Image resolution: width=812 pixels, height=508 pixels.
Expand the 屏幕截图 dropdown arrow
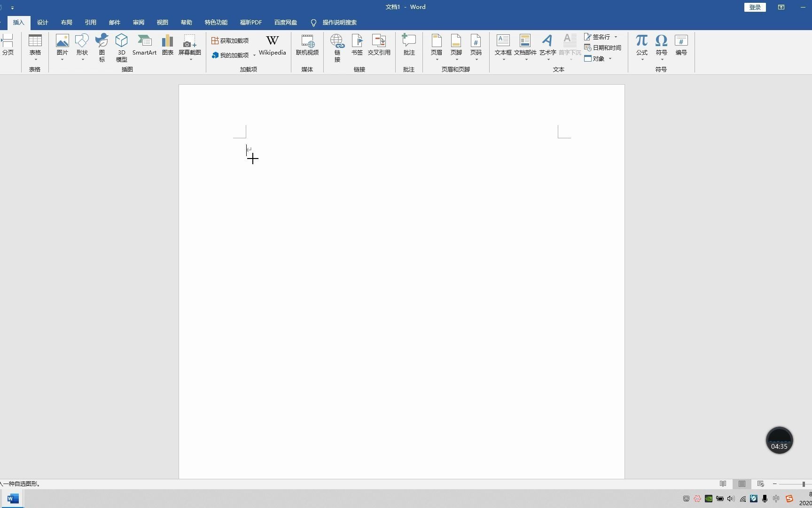tap(190, 60)
